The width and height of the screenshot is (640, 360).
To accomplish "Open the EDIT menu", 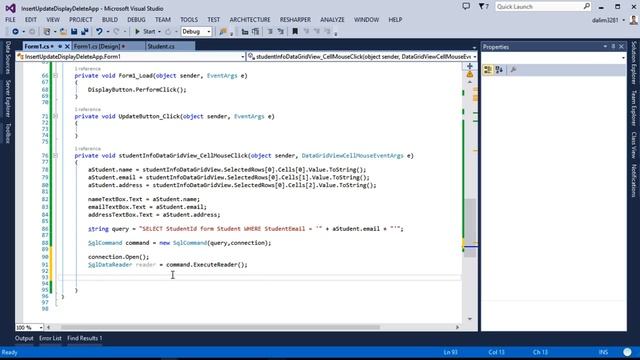I will (x=31, y=20).
